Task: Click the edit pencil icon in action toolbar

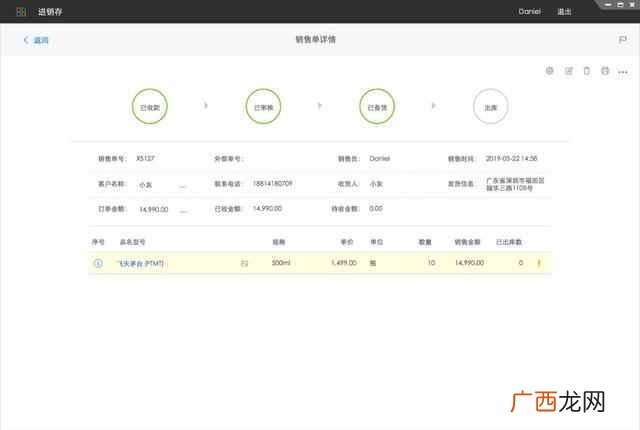Action: coord(569,71)
